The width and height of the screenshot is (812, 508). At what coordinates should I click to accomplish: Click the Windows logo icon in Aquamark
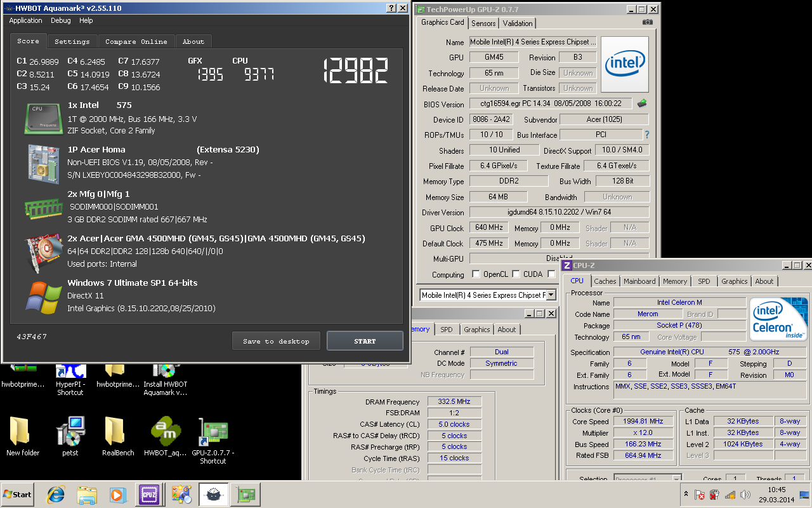tap(43, 297)
